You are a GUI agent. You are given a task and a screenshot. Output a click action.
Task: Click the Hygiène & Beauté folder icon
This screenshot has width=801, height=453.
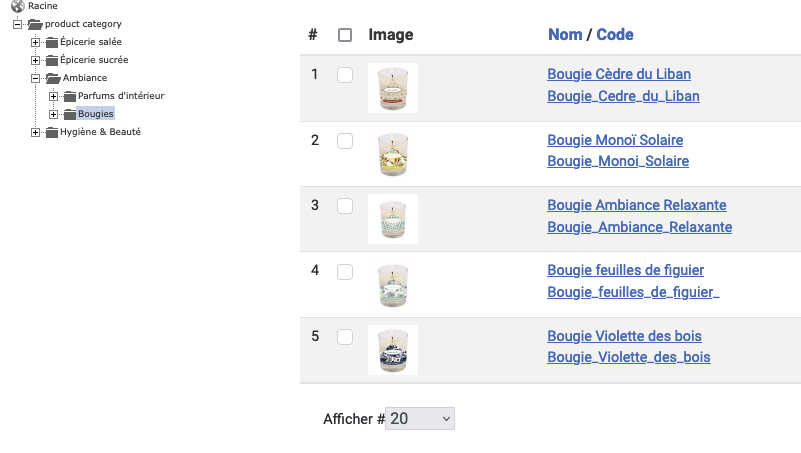point(52,132)
